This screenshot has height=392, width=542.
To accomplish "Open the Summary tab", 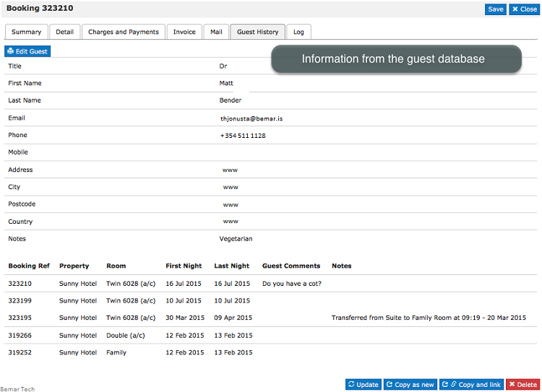I will click(x=26, y=32).
